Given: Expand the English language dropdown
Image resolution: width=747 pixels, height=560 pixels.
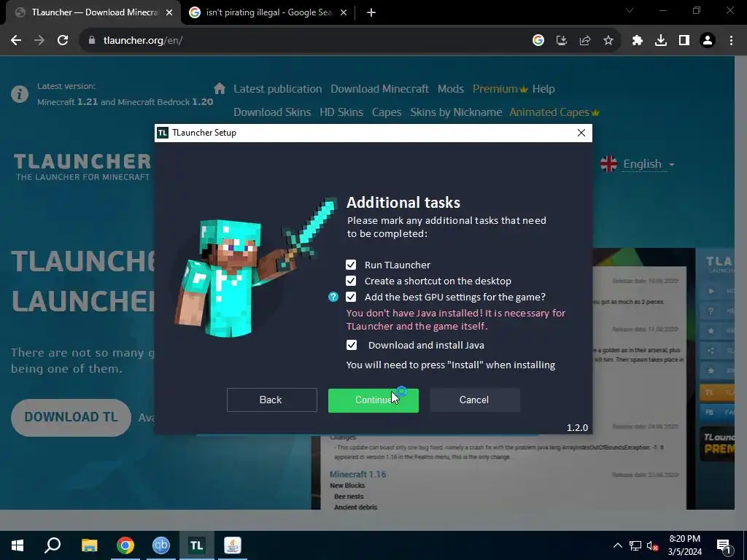Looking at the screenshot, I should pos(638,164).
